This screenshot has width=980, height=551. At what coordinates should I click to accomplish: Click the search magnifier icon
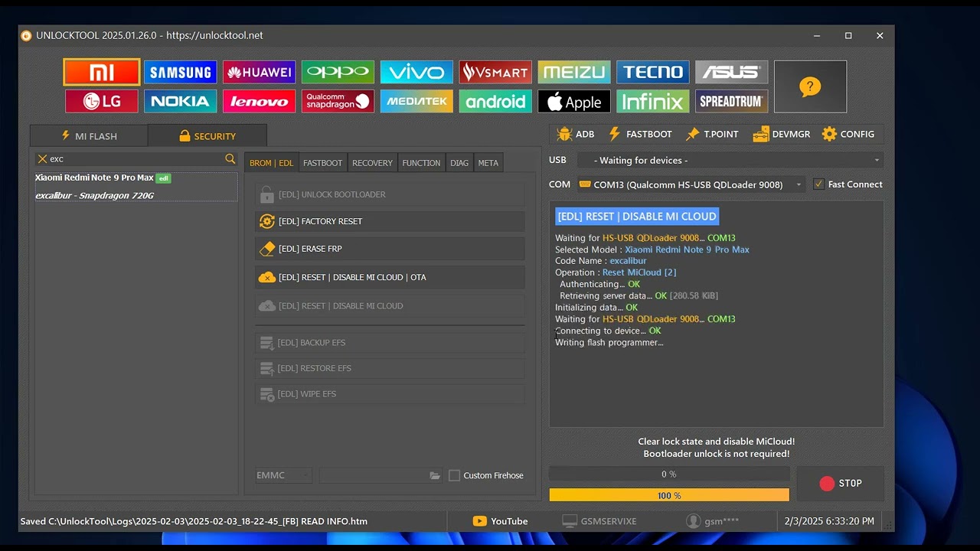[230, 158]
